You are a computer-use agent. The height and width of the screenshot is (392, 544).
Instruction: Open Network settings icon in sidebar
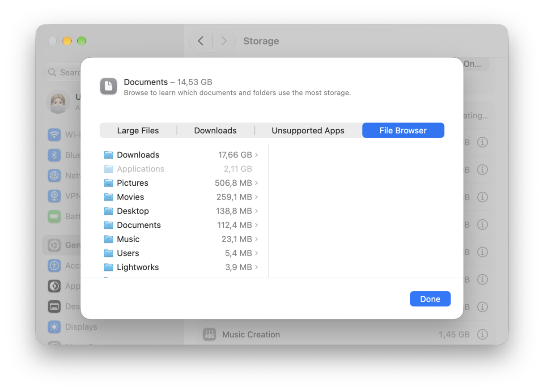pos(54,175)
